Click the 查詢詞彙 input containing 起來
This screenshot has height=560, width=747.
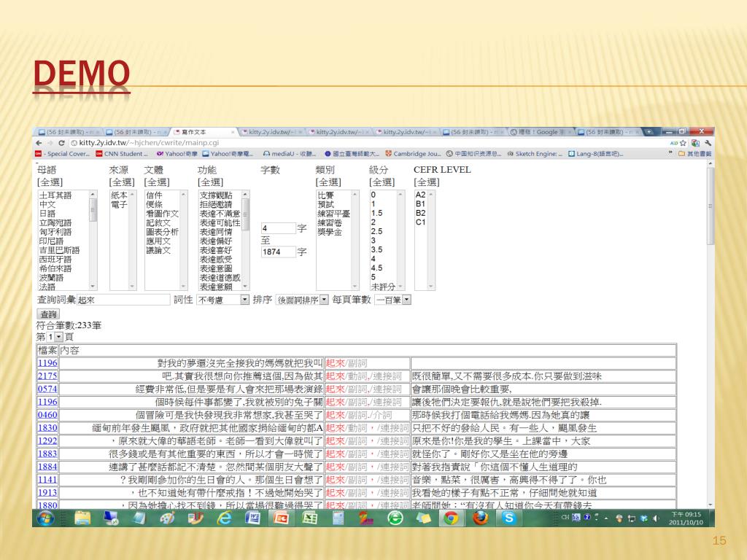pyautogui.click(x=123, y=300)
